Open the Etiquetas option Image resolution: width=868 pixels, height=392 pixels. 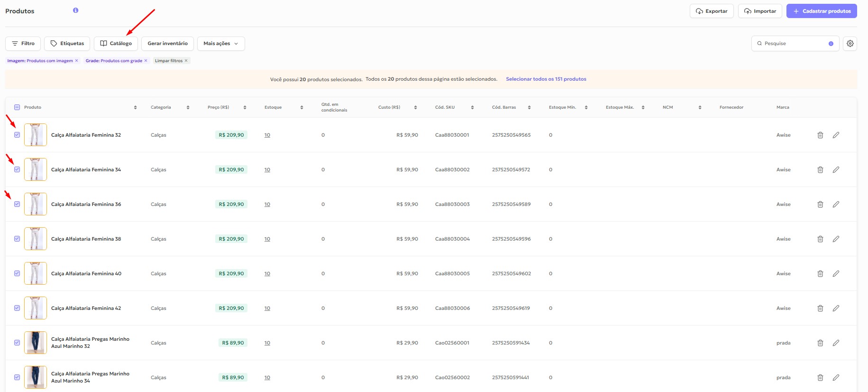67,44
